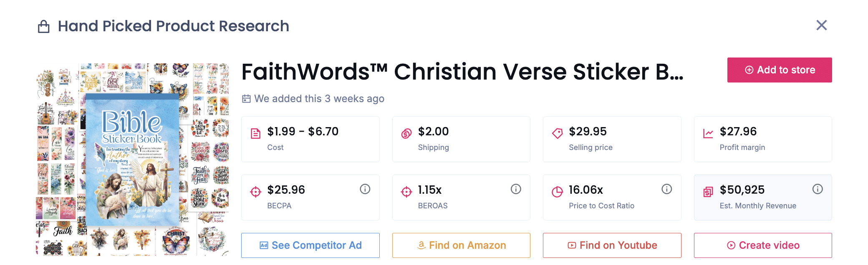The height and width of the screenshot is (265, 868).
Task: Click the Est. Monthly Revenue info icon
Action: point(818,189)
